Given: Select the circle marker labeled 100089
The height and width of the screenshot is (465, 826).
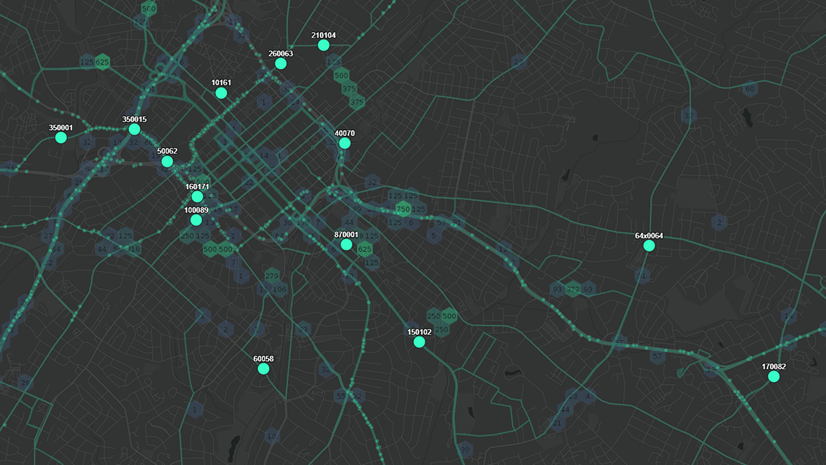Looking at the screenshot, I should tap(196, 220).
